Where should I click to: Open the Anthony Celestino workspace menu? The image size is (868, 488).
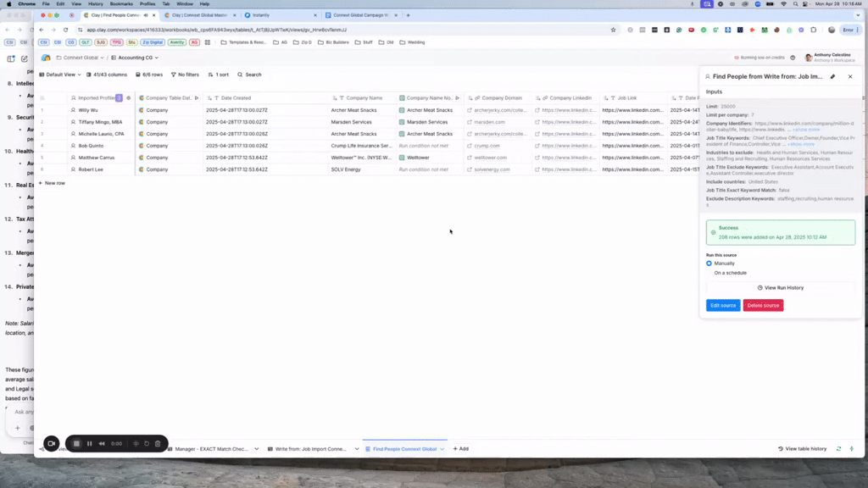point(829,58)
